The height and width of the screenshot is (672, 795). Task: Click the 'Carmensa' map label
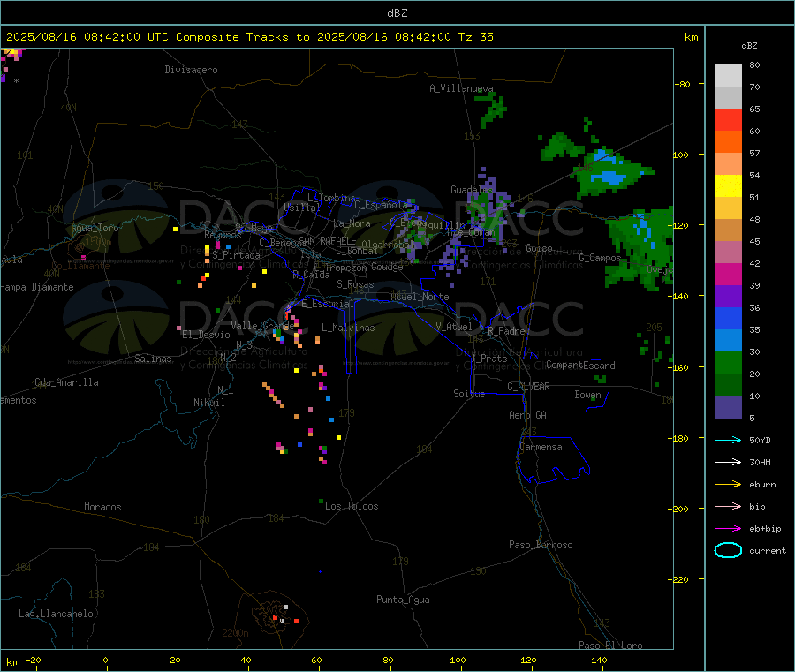coord(541,447)
